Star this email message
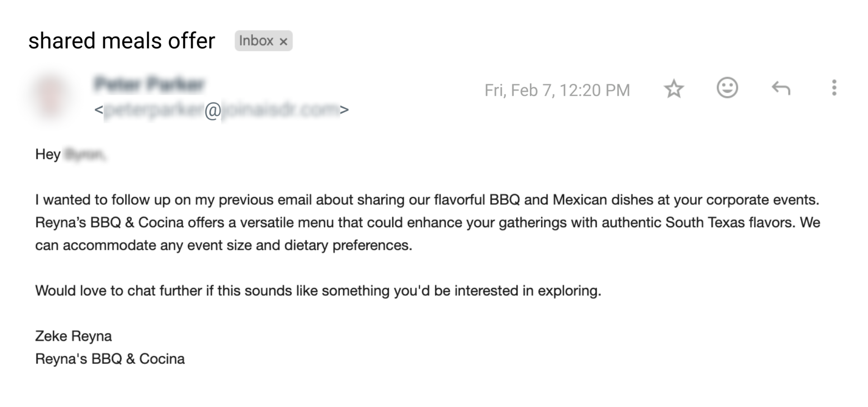 tap(674, 89)
